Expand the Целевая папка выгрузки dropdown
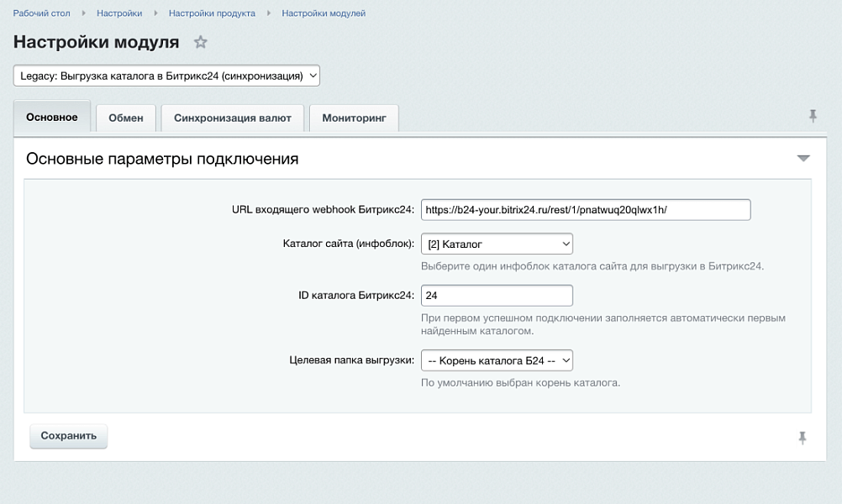842x504 pixels. (x=497, y=360)
